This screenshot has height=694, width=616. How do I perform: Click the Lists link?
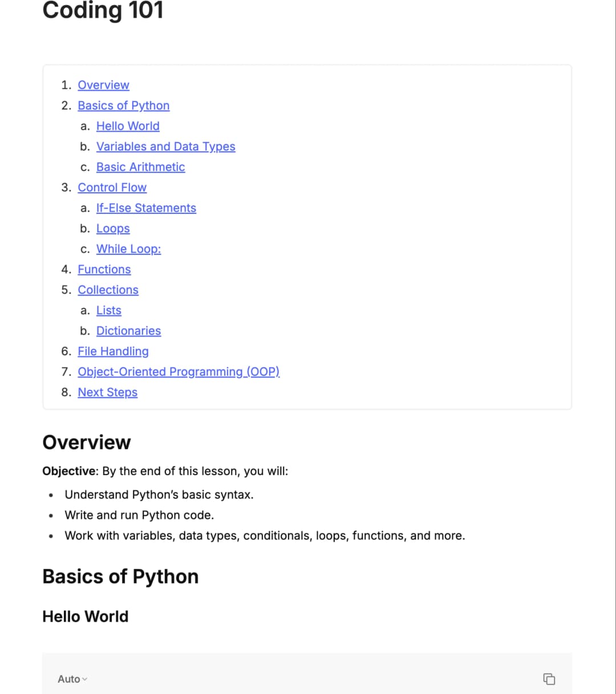click(108, 311)
